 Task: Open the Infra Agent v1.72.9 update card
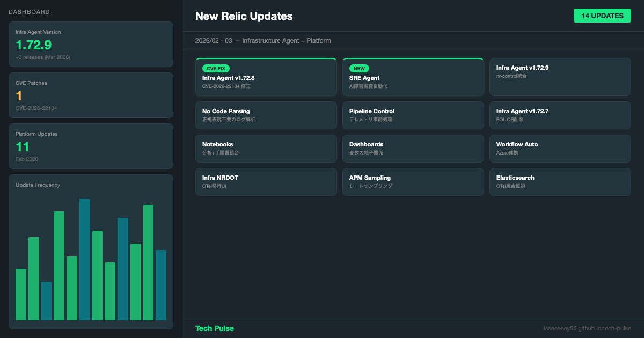click(560, 77)
